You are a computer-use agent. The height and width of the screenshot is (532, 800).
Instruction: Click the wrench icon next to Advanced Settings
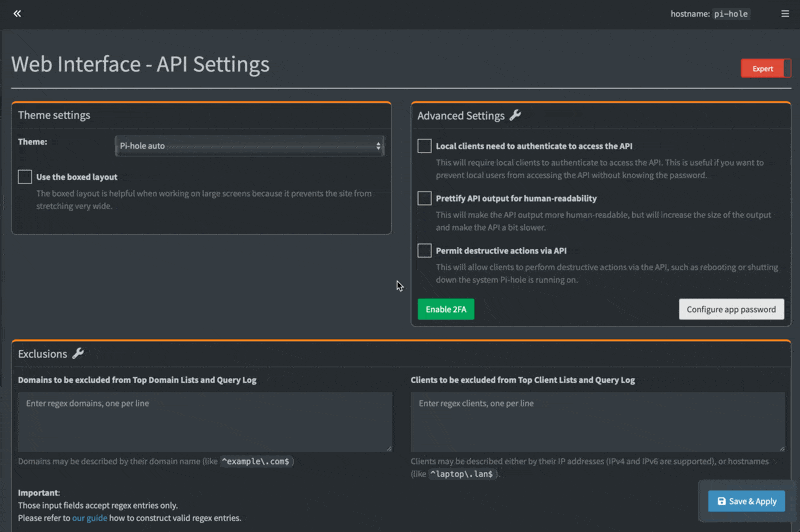(x=515, y=115)
